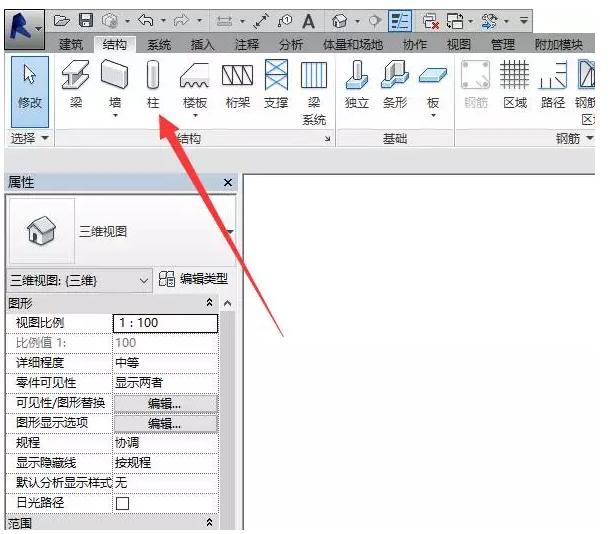The image size is (615, 534).
Task: Select the Path reinforcement (路径) tool
Action: coord(553,84)
